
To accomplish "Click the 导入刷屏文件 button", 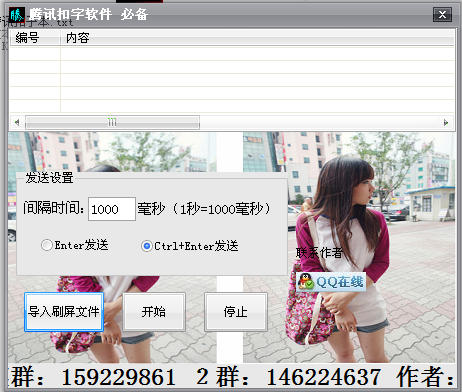I will [x=64, y=312].
